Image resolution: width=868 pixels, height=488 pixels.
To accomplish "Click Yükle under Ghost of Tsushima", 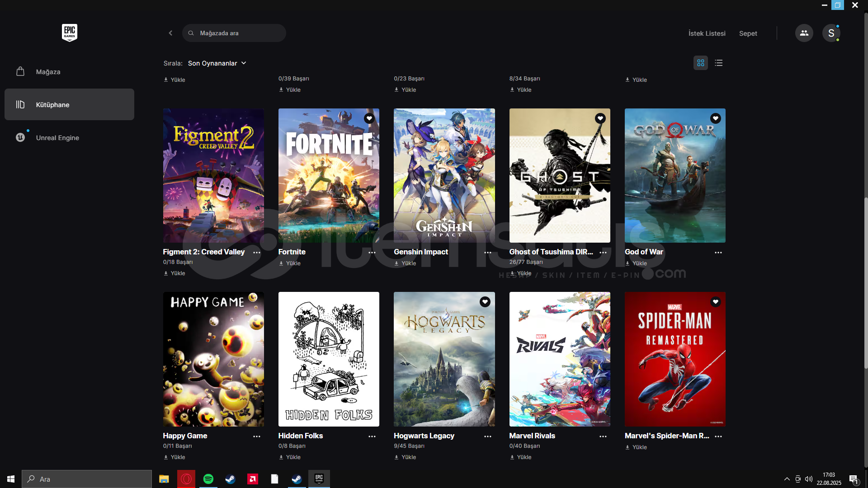I will point(521,273).
